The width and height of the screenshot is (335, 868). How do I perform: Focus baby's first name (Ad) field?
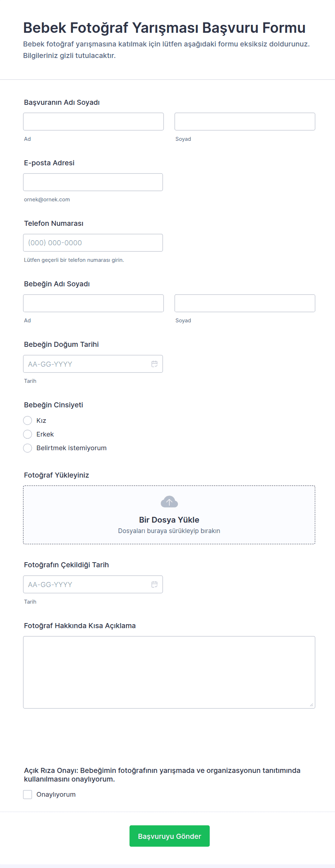pyautogui.click(x=93, y=303)
